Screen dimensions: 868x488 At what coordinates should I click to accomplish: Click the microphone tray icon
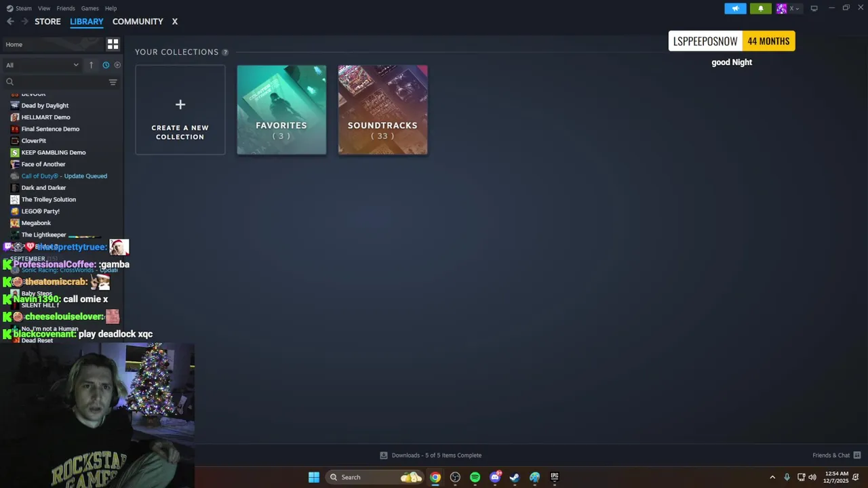(x=787, y=477)
